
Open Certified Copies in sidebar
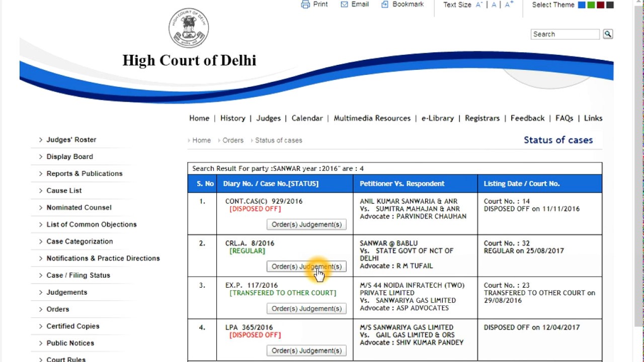[x=73, y=326]
